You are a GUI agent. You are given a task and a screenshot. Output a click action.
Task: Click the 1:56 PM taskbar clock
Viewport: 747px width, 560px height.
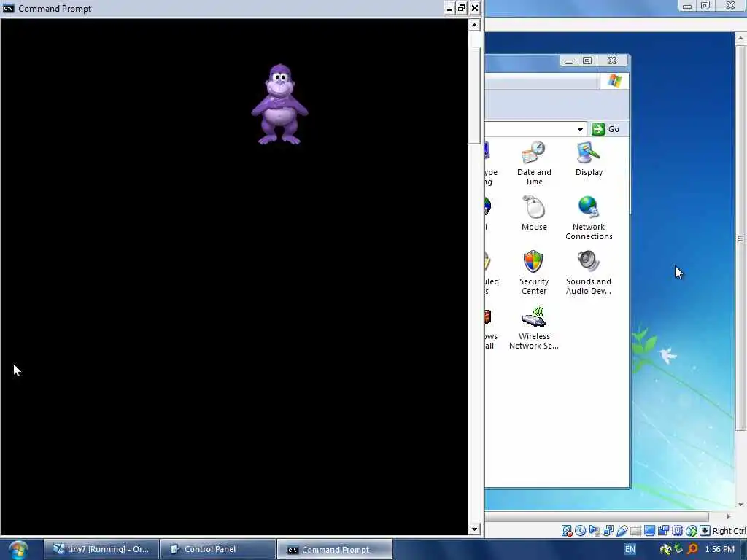tap(719, 549)
